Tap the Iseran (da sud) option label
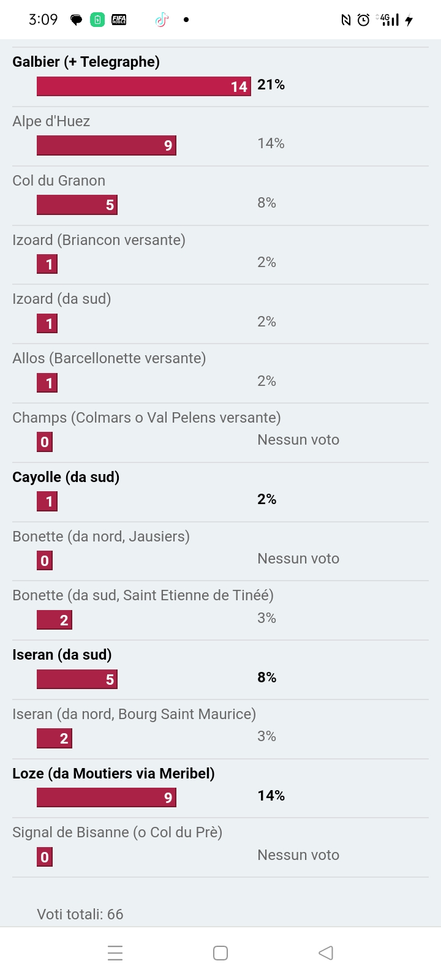The image size is (441, 980). point(62,655)
